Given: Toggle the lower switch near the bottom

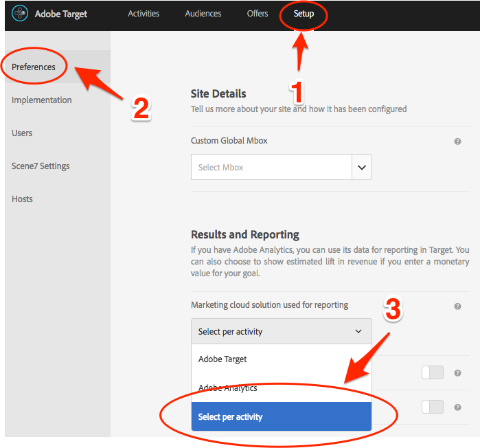Looking at the screenshot, I should [x=432, y=407].
